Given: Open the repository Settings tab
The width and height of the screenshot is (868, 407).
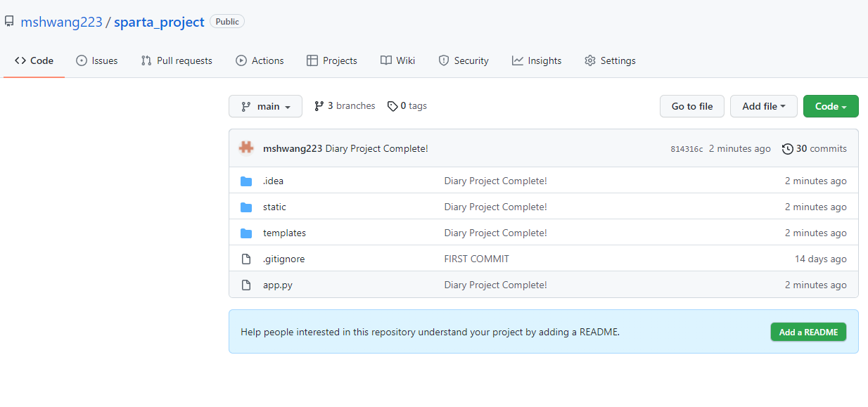Looking at the screenshot, I should [610, 61].
